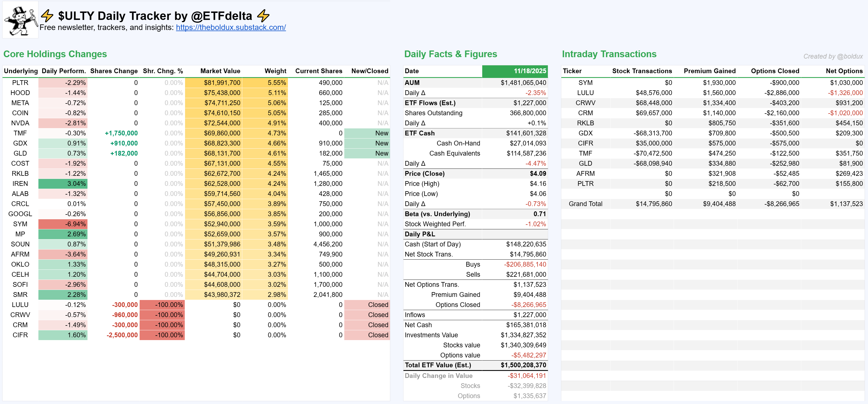This screenshot has width=868, height=404.
Task: Select the AUM value cell
Action: (523, 83)
